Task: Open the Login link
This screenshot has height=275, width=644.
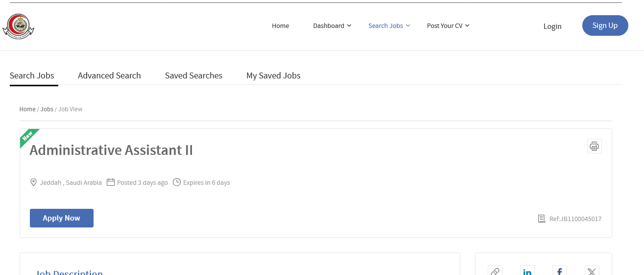Action: 552,26
